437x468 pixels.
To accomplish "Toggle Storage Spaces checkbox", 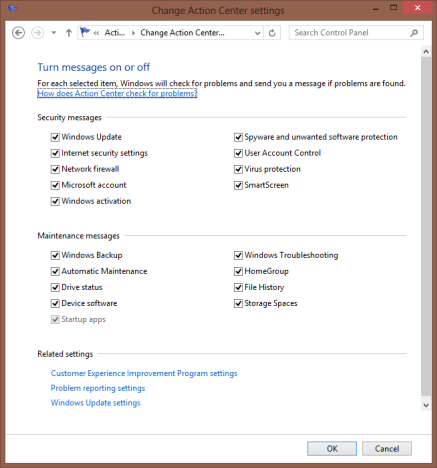I will point(238,303).
